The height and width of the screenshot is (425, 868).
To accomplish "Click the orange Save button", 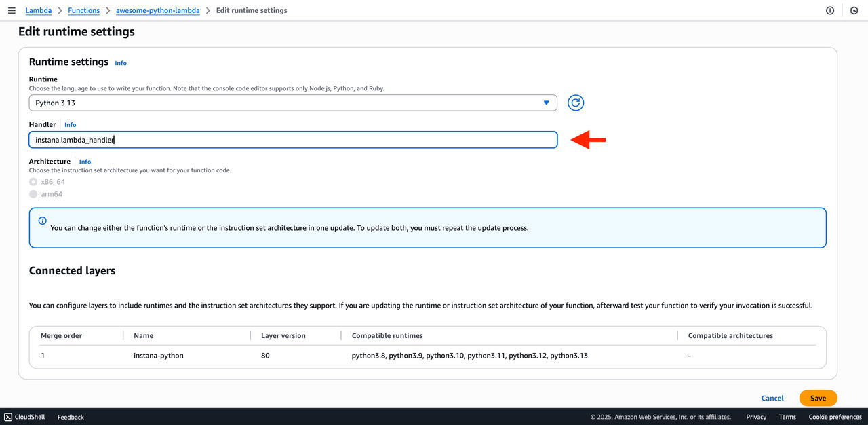I will [x=818, y=399].
